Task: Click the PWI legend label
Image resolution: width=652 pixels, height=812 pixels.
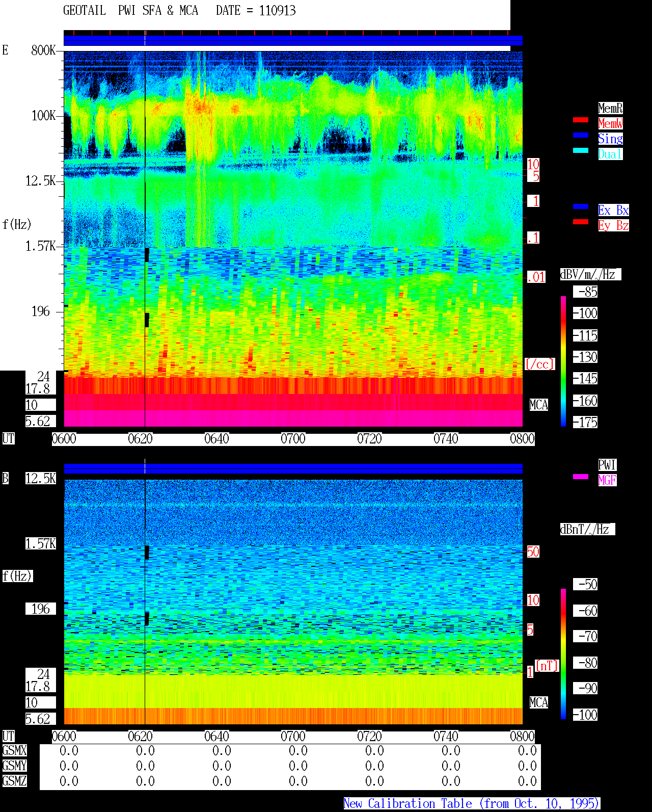Action: tap(607, 465)
